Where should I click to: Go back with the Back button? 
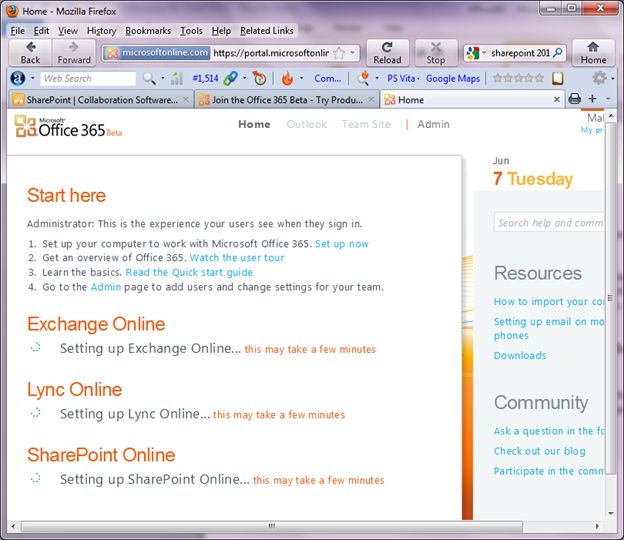pyautogui.click(x=30, y=53)
